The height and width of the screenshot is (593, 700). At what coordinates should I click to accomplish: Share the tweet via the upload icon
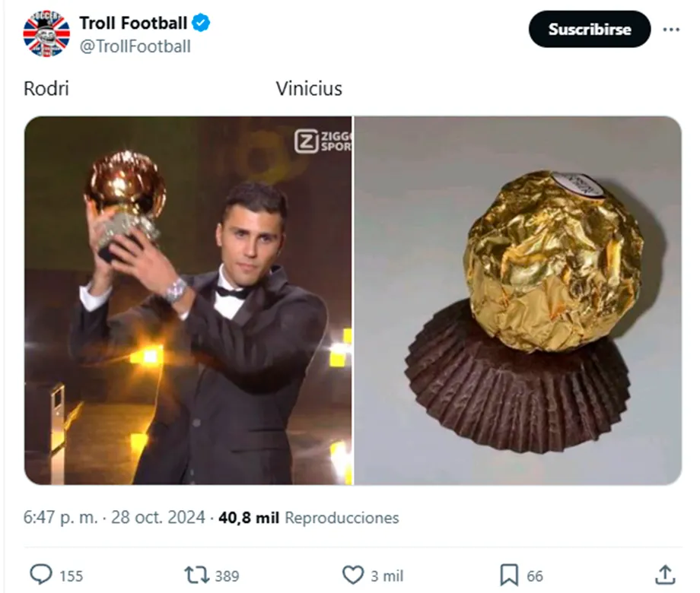pos(665,575)
